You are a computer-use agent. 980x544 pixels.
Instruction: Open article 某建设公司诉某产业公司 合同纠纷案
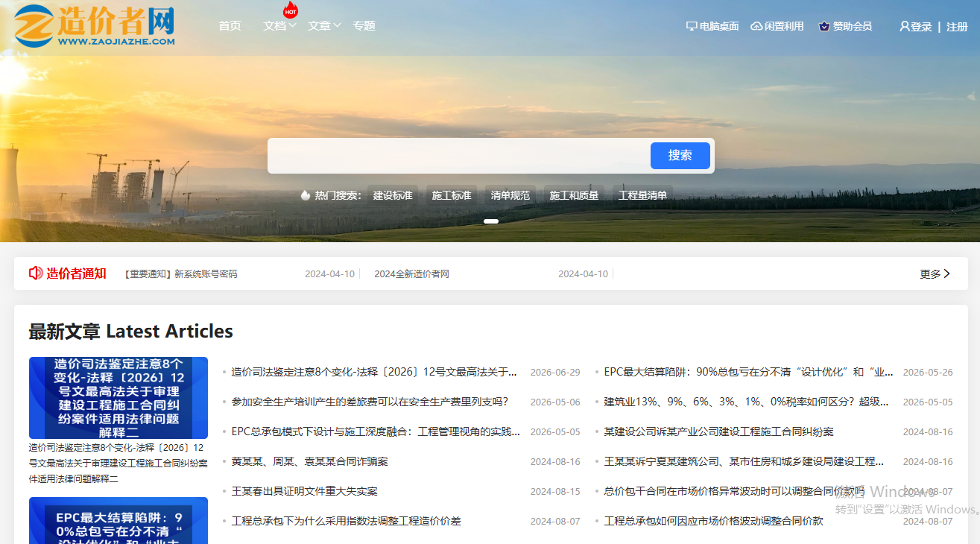click(x=718, y=431)
